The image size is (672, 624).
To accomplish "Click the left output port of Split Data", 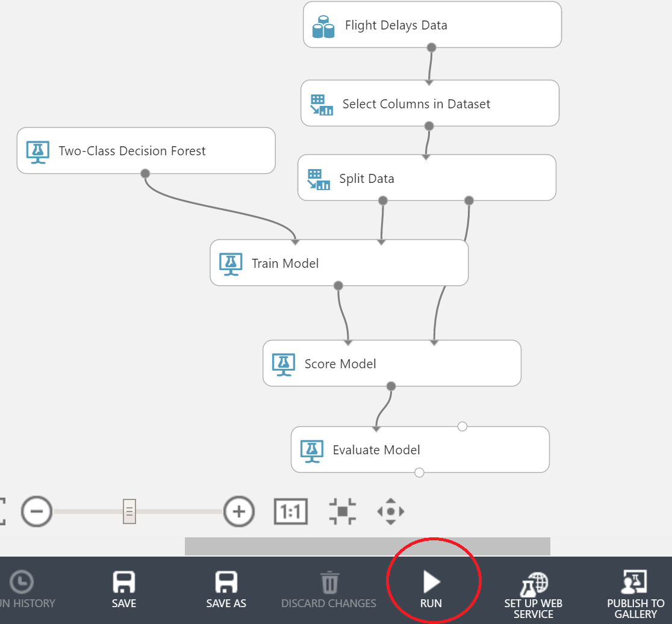I will coord(383,200).
